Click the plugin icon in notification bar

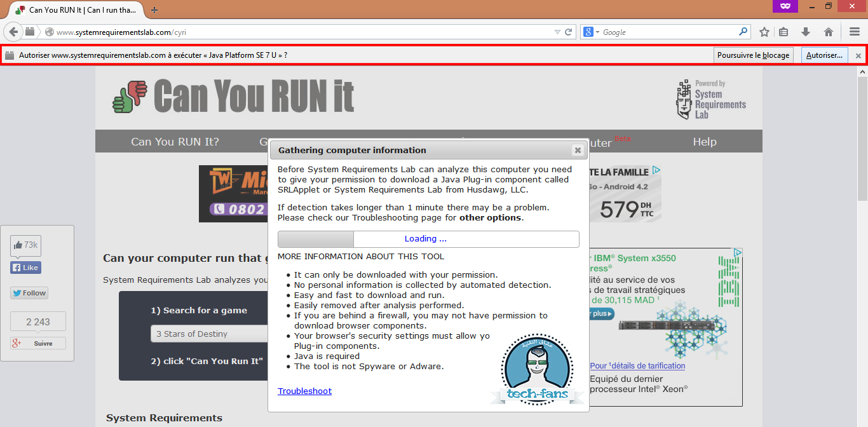coord(10,56)
